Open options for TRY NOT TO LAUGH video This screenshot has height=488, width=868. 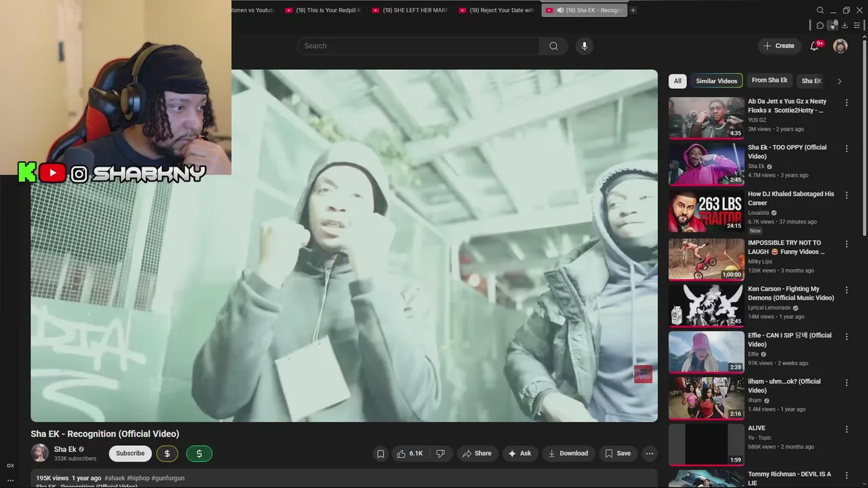pyautogui.click(x=846, y=244)
